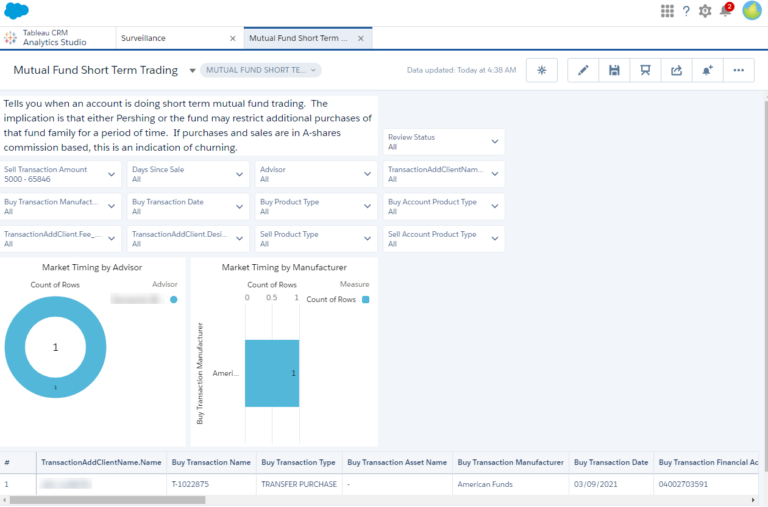
Task: Open the Buy Transaction Date filter
Action: [x=188, y=206]
